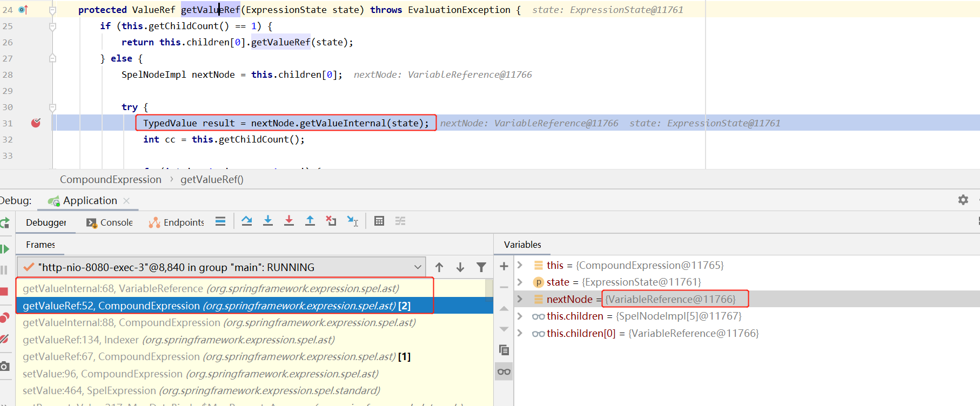Click the red Stop icon
Viewport: 980px width, 406px height.
(x=4, y=292)
